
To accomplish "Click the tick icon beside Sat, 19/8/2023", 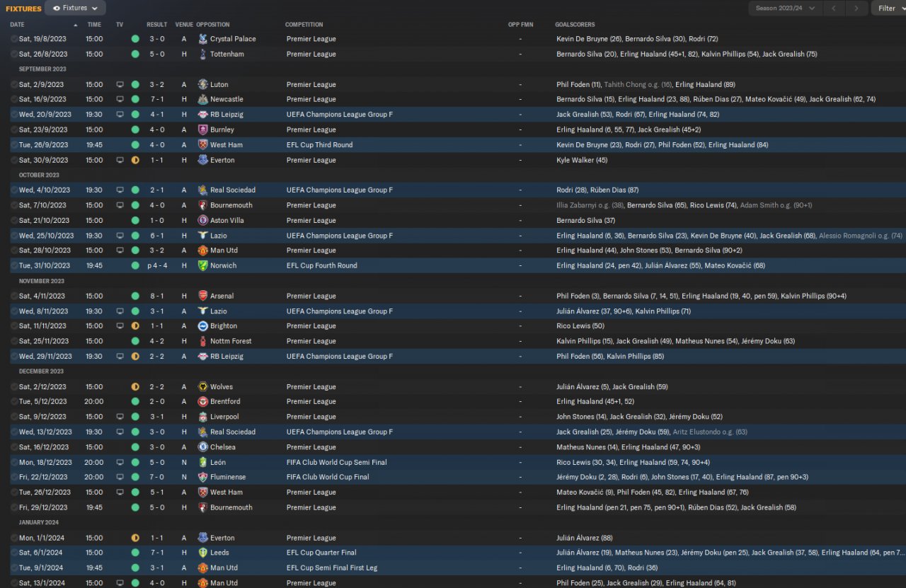I will tap(14, 39).
